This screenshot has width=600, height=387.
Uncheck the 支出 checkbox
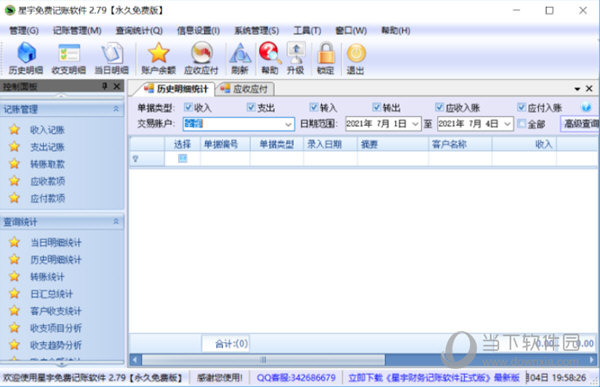click(251, 107)
